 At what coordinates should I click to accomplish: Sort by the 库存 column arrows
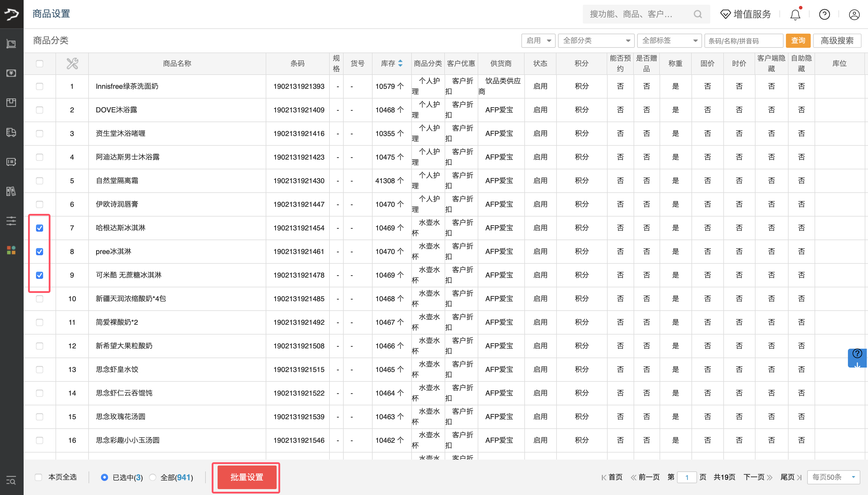pos(400,63)
